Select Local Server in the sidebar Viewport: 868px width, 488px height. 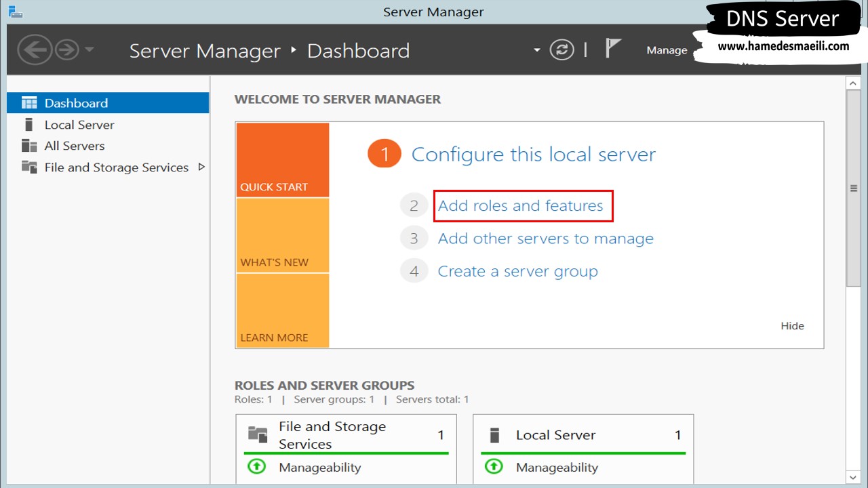(79, 125)
